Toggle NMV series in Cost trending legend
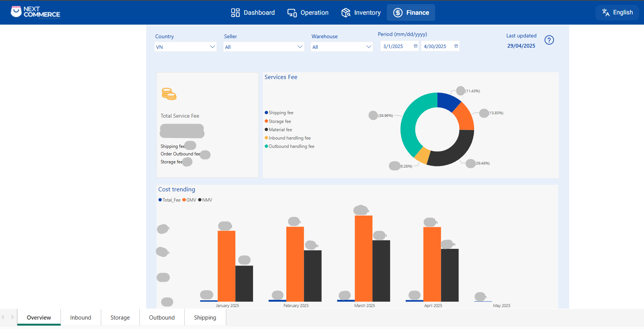The height and width of the screenshot is (329, 644). [205, 200]
